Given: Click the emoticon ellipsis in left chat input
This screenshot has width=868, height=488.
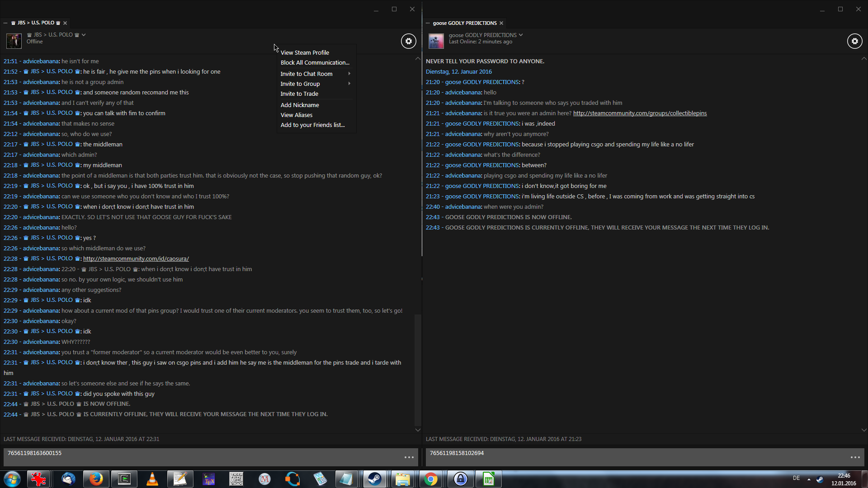Looking at the screenshot, I should pyautogui.click(x=409, y=457).
